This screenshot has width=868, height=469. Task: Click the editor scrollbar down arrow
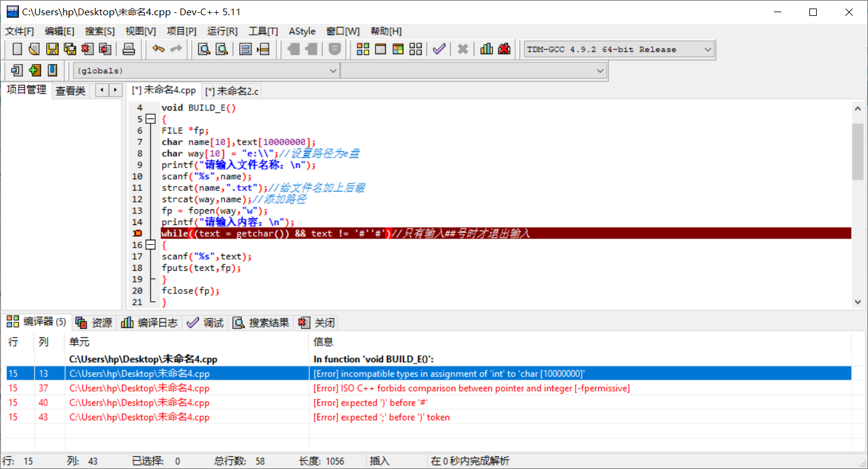858,303
